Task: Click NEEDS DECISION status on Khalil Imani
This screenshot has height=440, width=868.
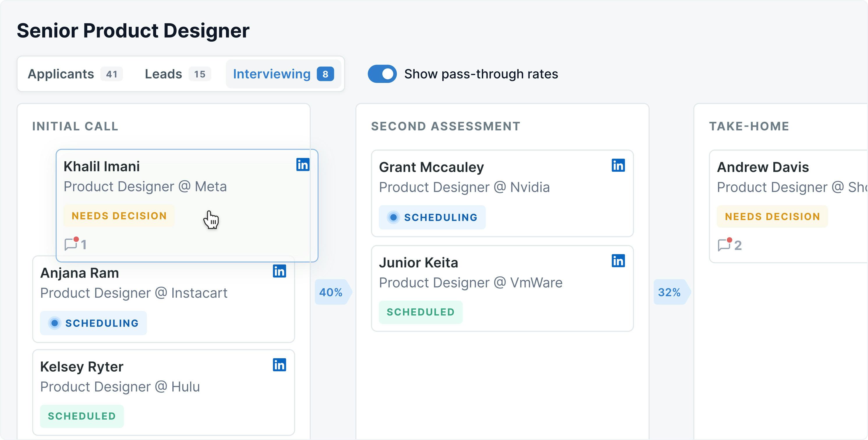Action: click(120, 216)
